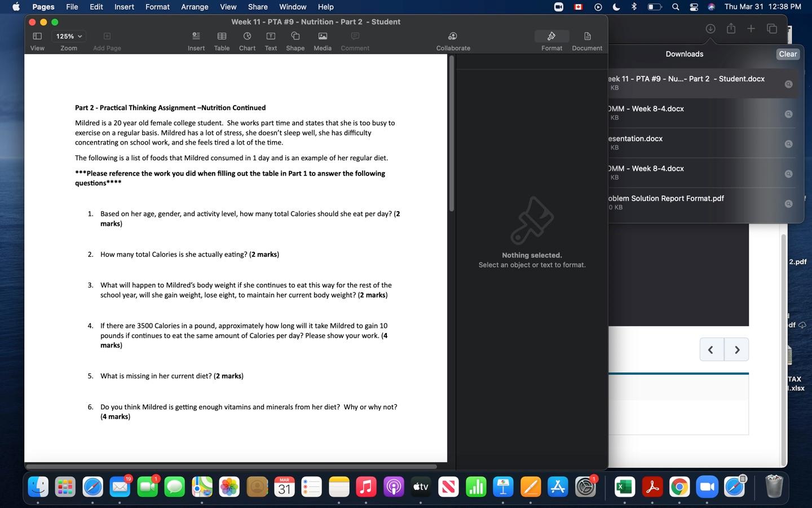The height and width of the screenshot is (508, 812).
Task: Insert a Shape
Action: 294,40
